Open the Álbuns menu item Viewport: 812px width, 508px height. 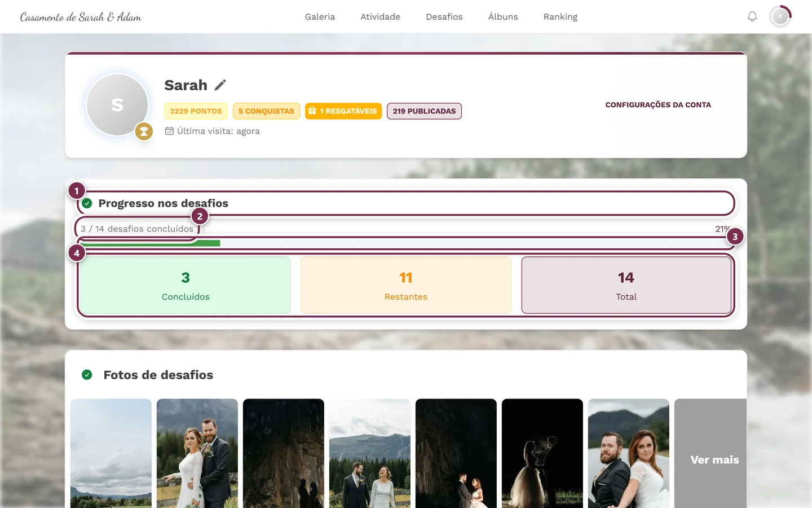coord(503,17)
